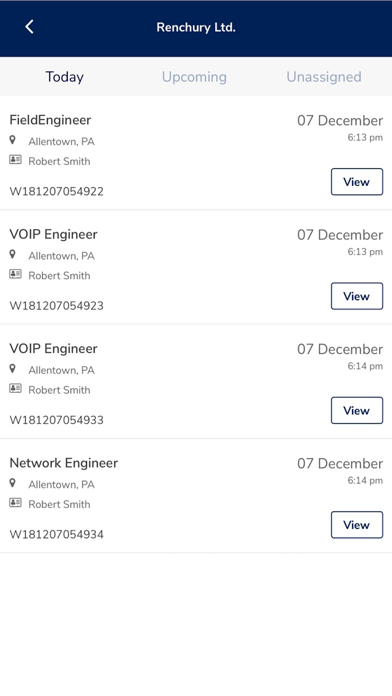Click contact card icon for FieldEngineer job
The image size is (392, 696).
tap(16, 160)
